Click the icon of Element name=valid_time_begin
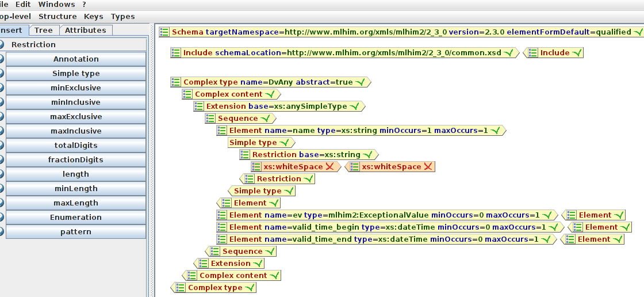Screen dimensions: 644x297 [x=222, y=227]
